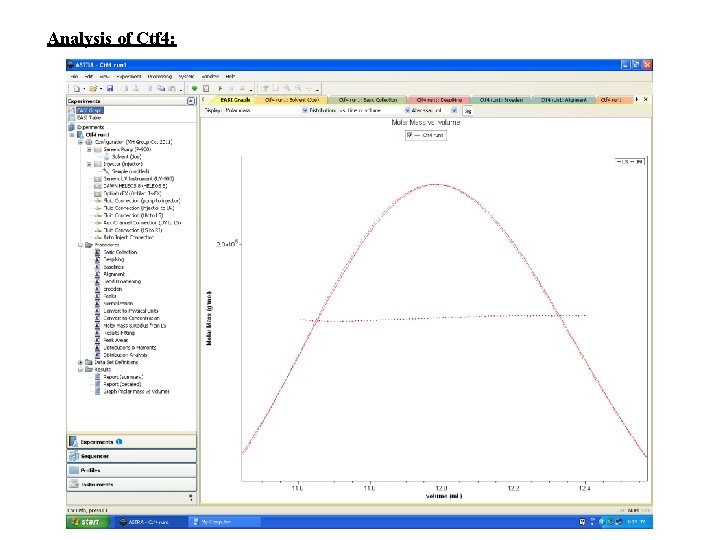Select Report (detailed) in Results

click(122, 384)
